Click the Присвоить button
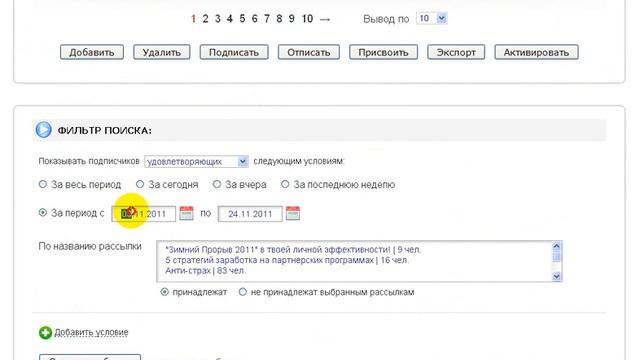640x360 pixels. 383,52
